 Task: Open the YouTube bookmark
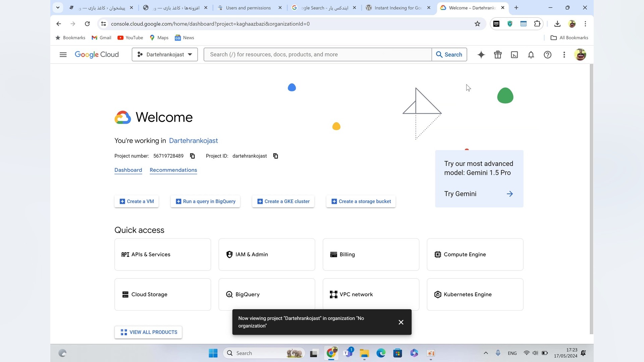pyautogui.click(x=130, y=38)
